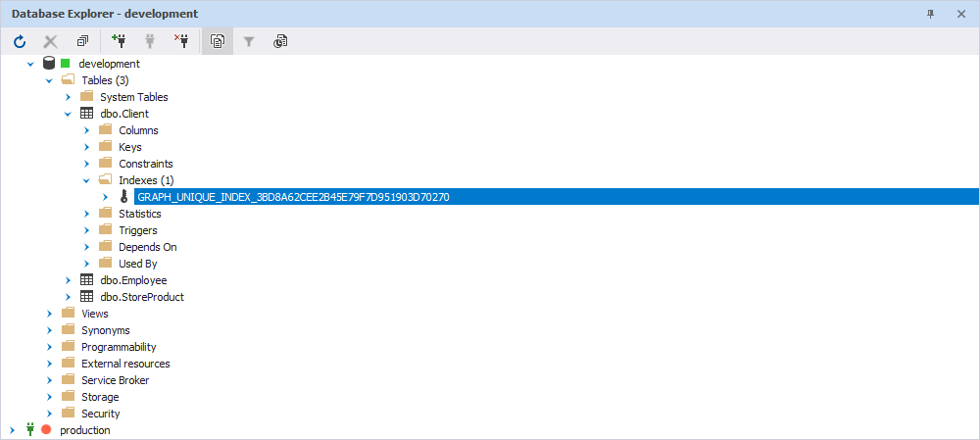Viewport: 980px width, 440px height.
Task: Collapse all nodes with the collapse icon
Action: [x=82, y=42]
